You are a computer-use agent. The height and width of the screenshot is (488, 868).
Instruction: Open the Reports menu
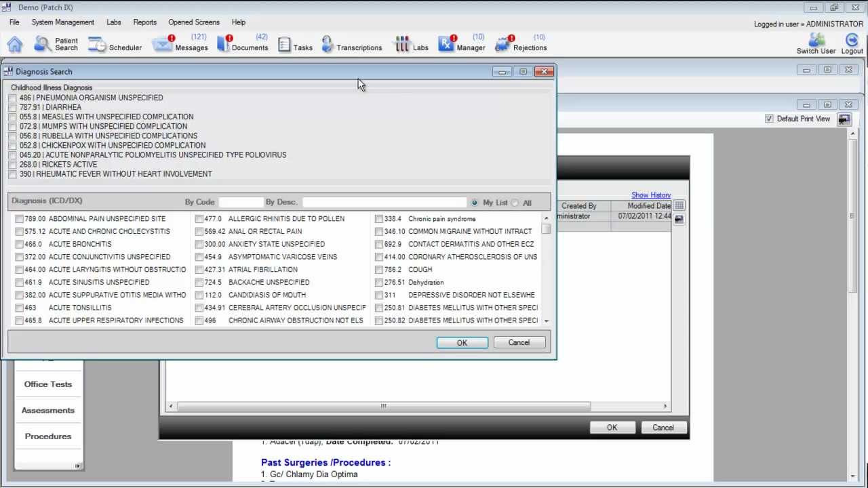pyautogui.click(x=145, y=22)
